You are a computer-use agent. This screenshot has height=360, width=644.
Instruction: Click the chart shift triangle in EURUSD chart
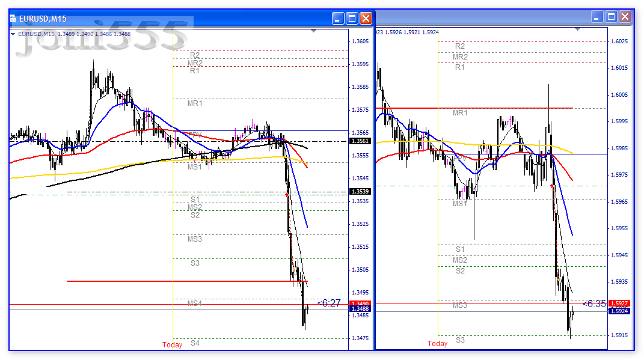coord(313,31)
